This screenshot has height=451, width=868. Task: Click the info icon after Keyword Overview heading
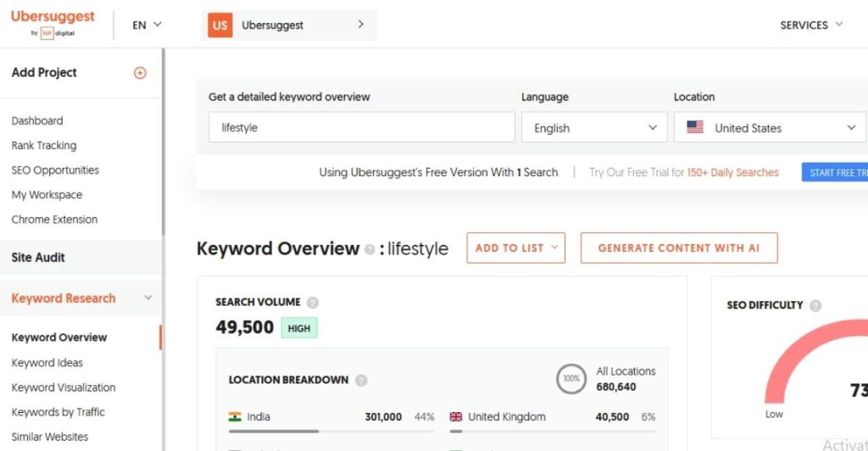[x=370, y=250]
